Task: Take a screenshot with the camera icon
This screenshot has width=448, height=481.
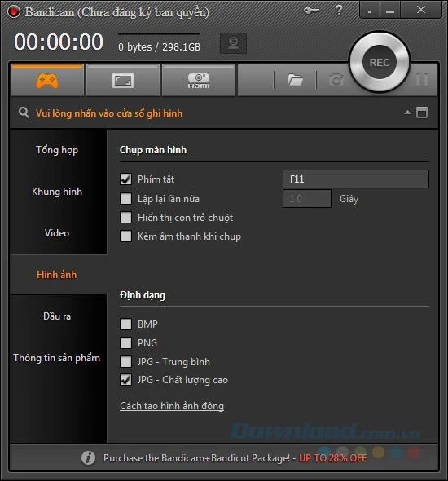Action: (x=336, y=80)
